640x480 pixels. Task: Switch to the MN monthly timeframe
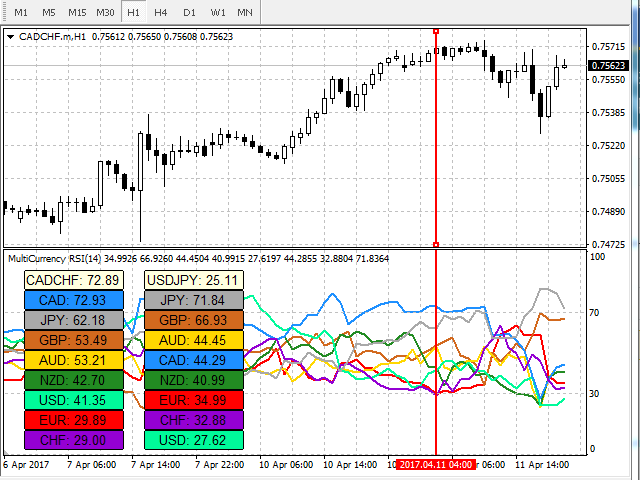245,12
